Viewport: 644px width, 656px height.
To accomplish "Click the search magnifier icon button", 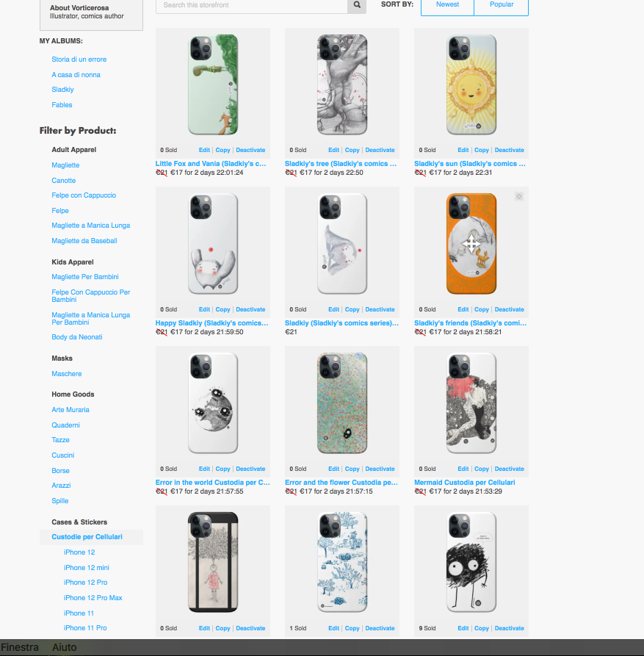I will (357, 5).
